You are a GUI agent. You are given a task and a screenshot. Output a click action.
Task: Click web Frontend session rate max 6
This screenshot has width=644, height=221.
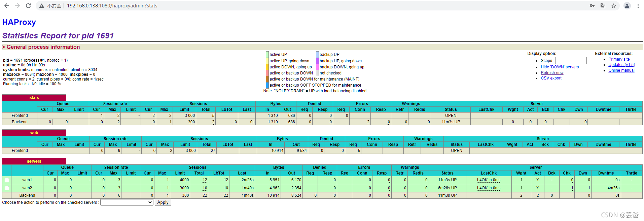119,151
